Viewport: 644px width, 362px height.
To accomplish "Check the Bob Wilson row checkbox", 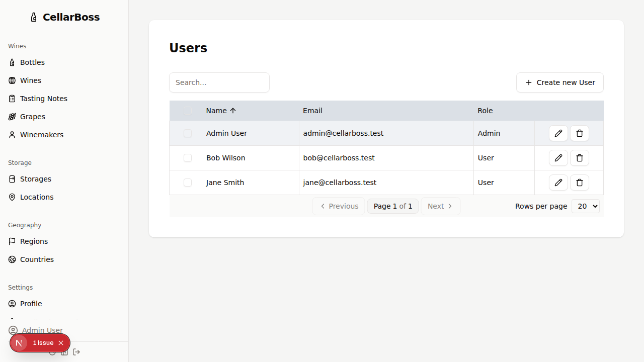I will [x=188, y=158].
